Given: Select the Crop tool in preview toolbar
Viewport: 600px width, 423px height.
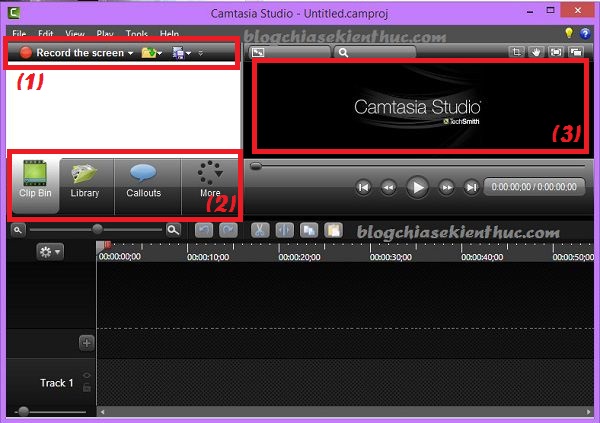Looking at the screenshot, I should 516,52.
